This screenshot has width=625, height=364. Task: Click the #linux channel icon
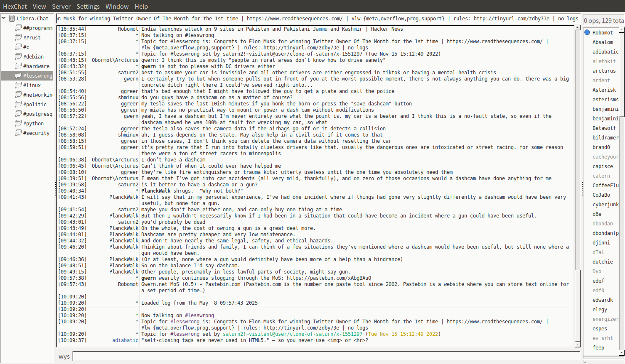(x=18, y=85)
